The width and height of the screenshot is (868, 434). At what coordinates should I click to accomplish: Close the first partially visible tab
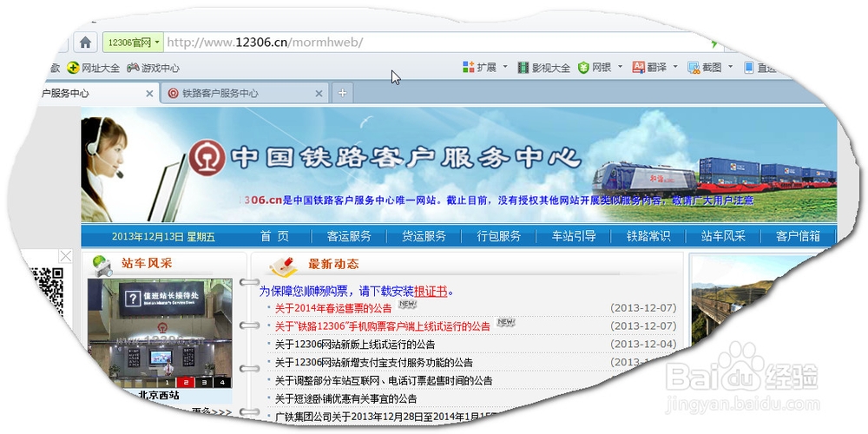tap(149, 94)
